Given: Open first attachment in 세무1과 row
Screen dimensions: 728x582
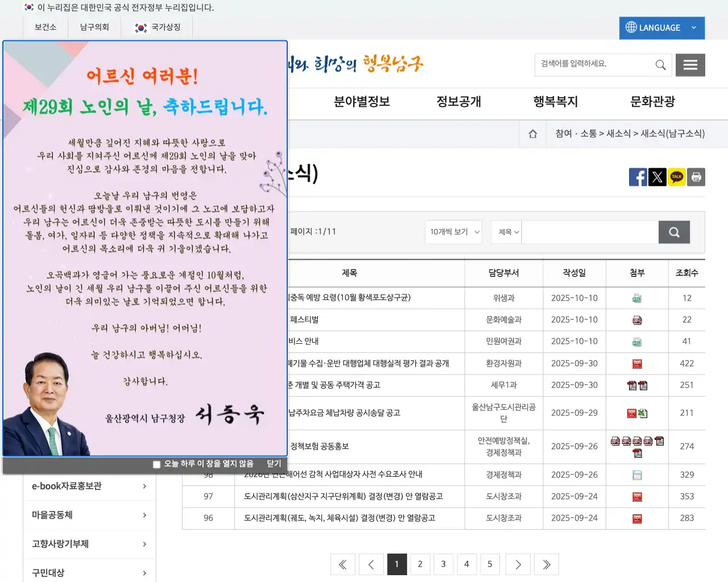Looking at the screenshot, I should (632, 385).
